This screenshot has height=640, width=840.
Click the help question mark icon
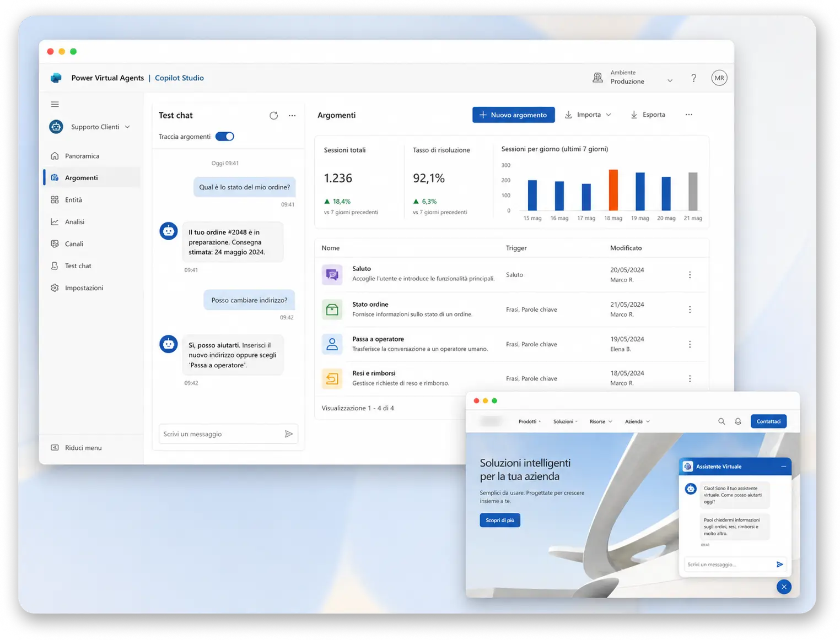coord(693,78)
